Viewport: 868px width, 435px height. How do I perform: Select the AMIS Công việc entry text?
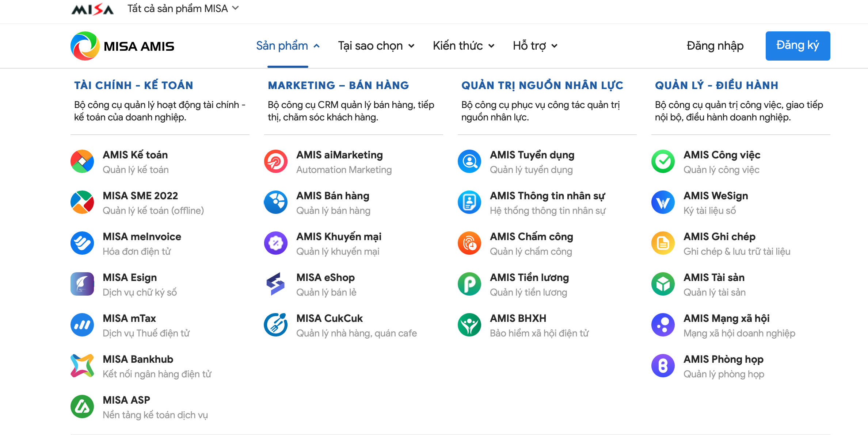[722, 155]
